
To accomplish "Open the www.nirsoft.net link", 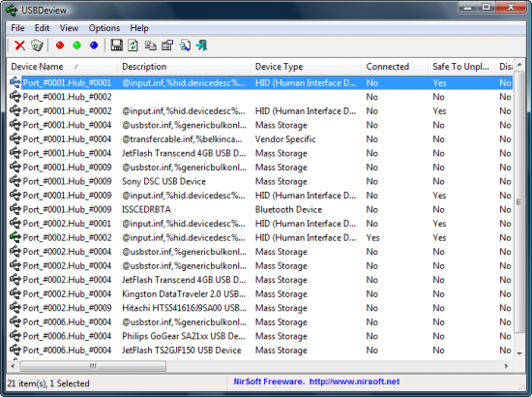I will (355, 382).
